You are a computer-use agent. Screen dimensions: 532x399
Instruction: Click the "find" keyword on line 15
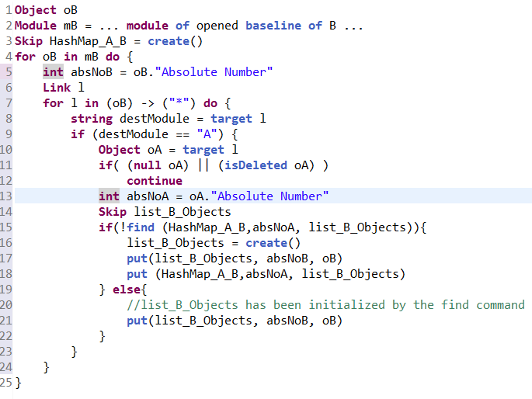(x=143, y=227)
